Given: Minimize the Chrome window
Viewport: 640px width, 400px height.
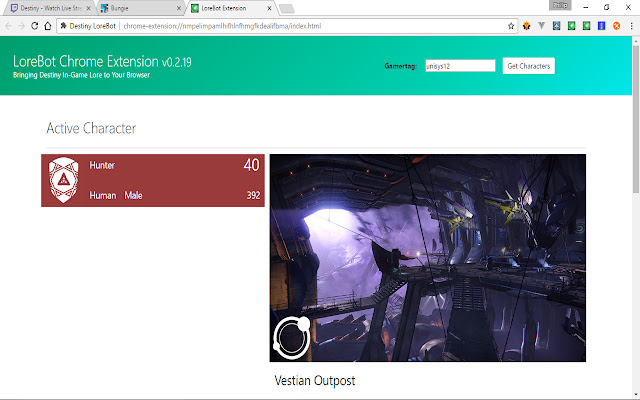Looking at the screenshot, I should pyautogui.click(x=586, y=7).
